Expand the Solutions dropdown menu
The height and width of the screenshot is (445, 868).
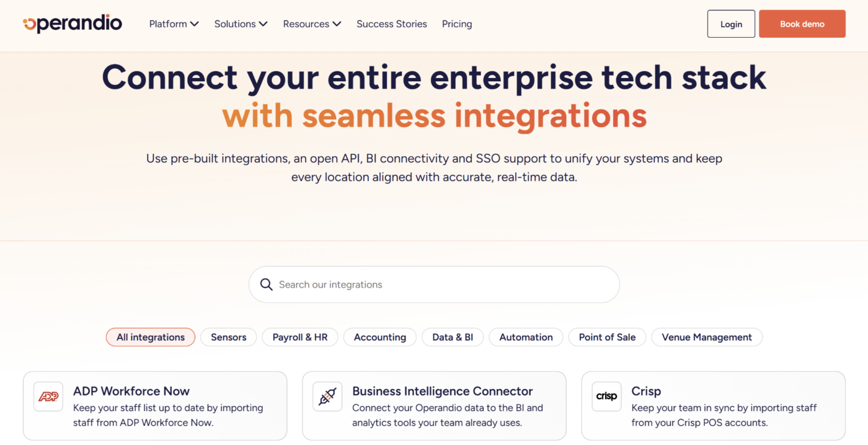241,24
